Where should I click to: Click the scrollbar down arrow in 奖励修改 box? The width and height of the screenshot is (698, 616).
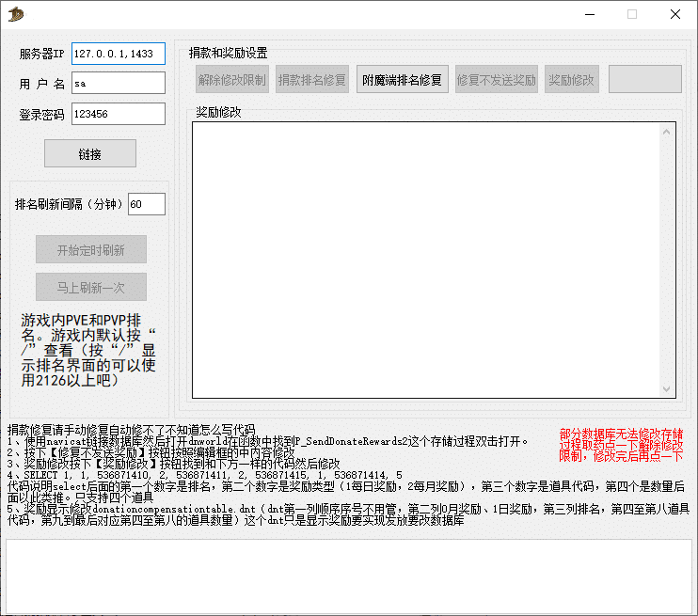coord(668,388)
